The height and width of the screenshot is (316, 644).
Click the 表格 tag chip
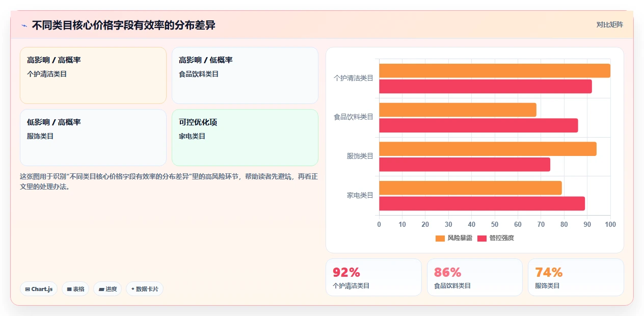pyautogui.click(x=75, y=289)
